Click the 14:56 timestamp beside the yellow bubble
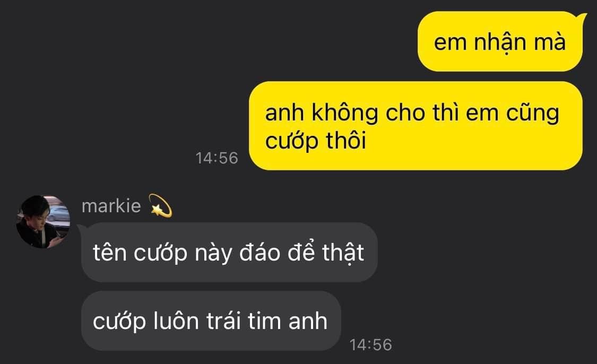This screenshot has width=597, height=364. click(x=217, y=158)
